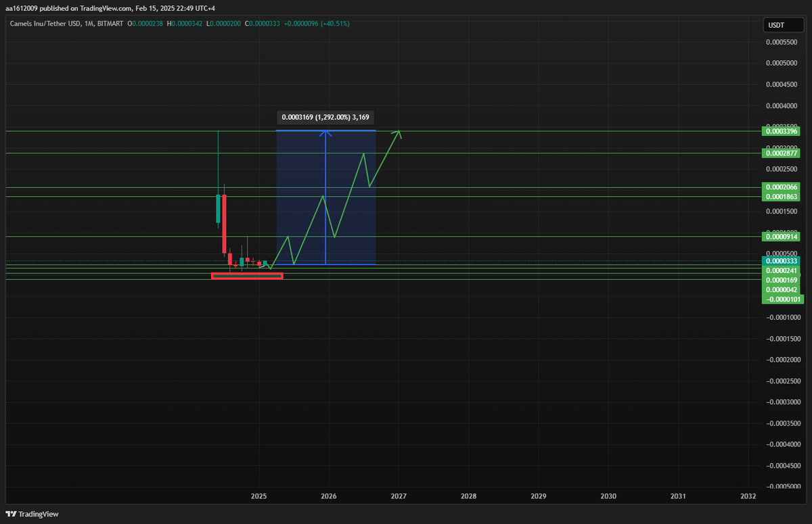The width and height of the screenshot is (812, 524).
Task: Select the 0.0000169 price line label
Action: coord(782,280)
